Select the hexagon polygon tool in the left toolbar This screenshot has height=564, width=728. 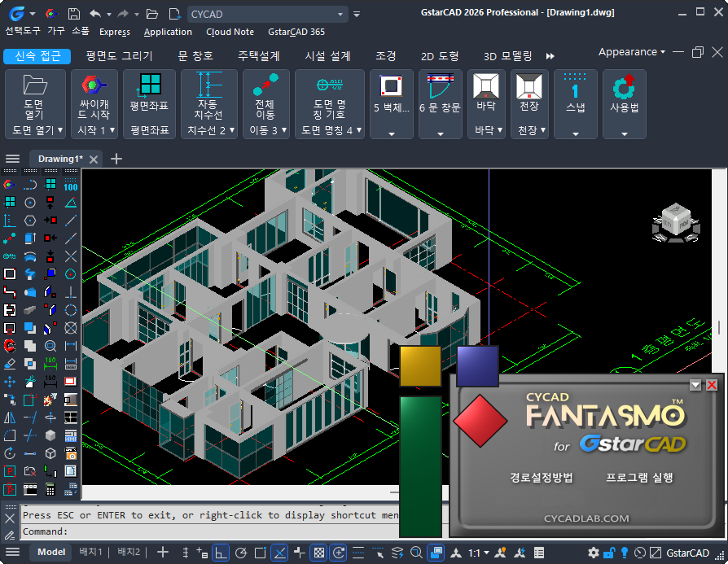[30, 221]
